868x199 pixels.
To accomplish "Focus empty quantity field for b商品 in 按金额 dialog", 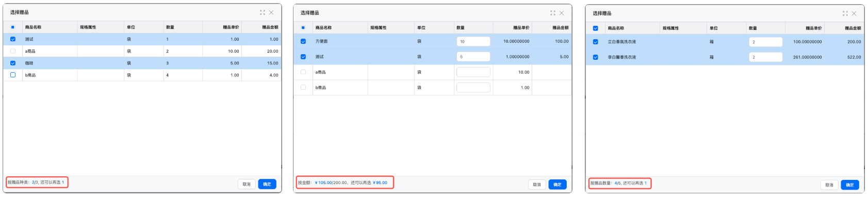I will 473,88.
